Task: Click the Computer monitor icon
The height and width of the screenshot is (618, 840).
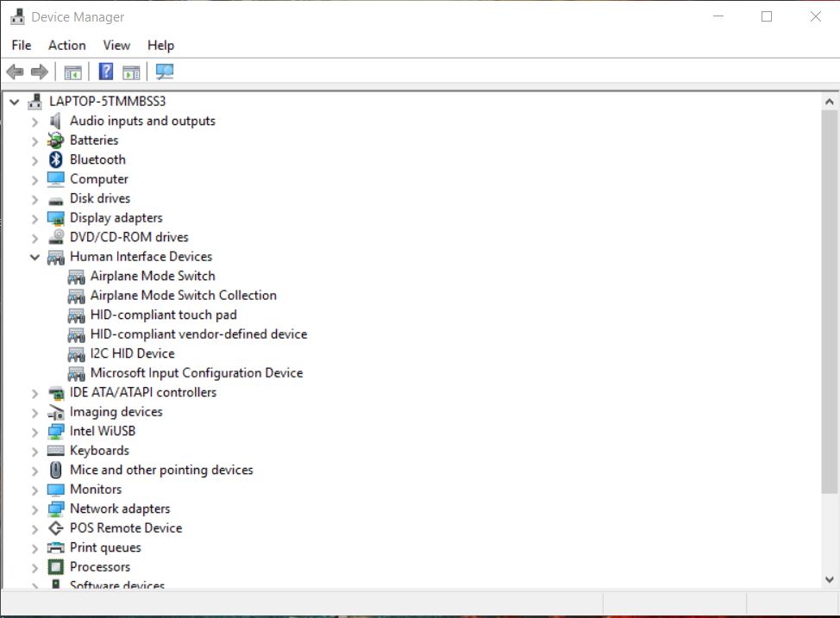Action: pos(56,179)
